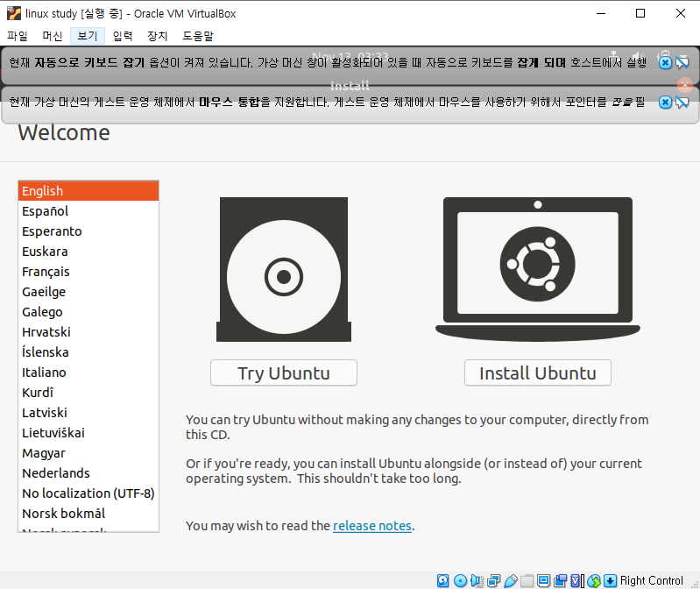Select Íslenska in the language list
700x589 pixels.
tap(88, 351)
